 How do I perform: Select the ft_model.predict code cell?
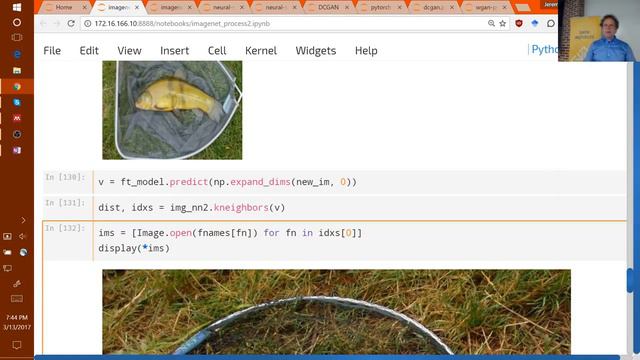(360, 182)
